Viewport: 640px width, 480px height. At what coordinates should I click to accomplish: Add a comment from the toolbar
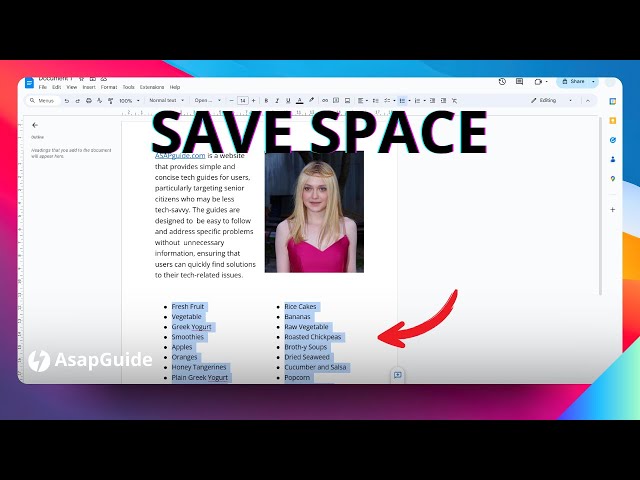336,100
